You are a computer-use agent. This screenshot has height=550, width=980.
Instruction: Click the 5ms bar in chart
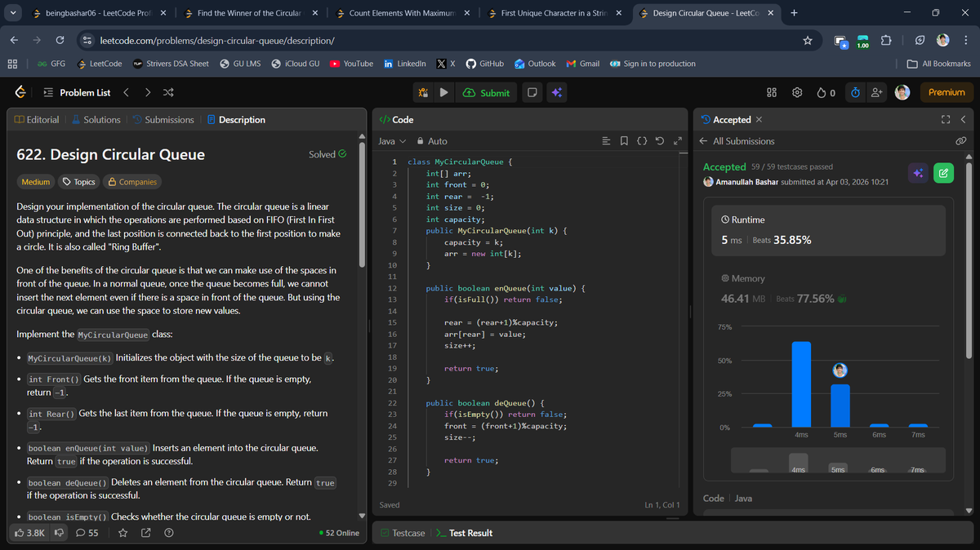[x=840, y=406]
